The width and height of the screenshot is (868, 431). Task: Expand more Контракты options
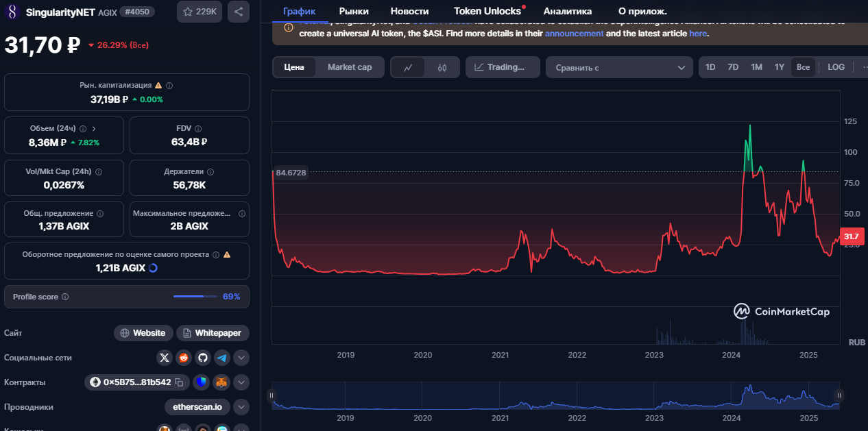pos(241,382)
